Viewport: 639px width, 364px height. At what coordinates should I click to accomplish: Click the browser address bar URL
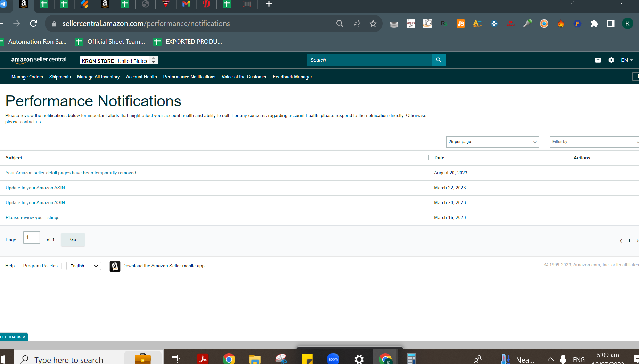point(146,24)
